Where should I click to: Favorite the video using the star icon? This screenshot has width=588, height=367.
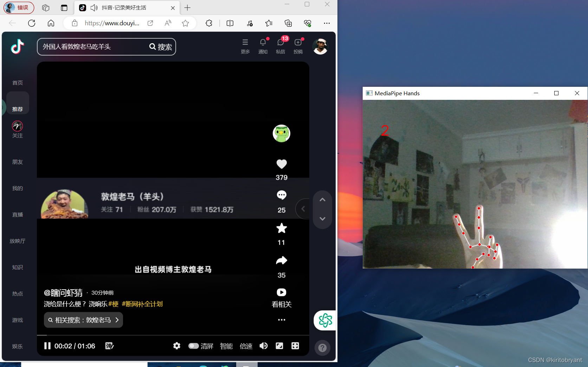coord(281,228)
